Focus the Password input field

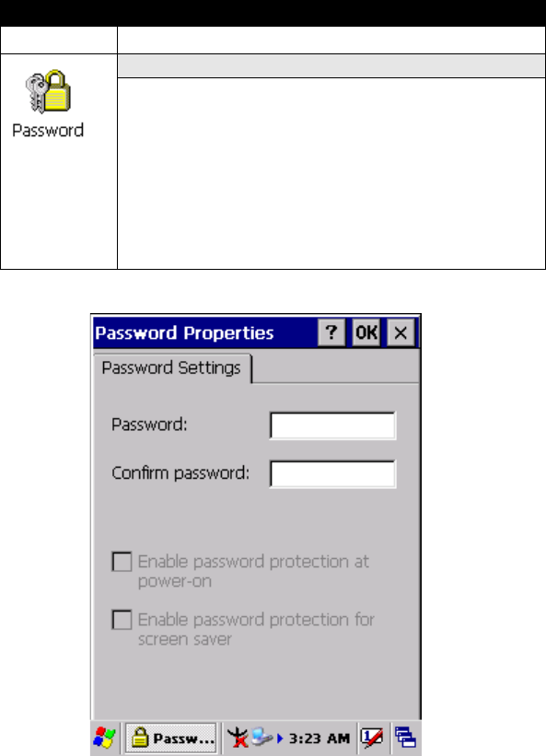332,425
